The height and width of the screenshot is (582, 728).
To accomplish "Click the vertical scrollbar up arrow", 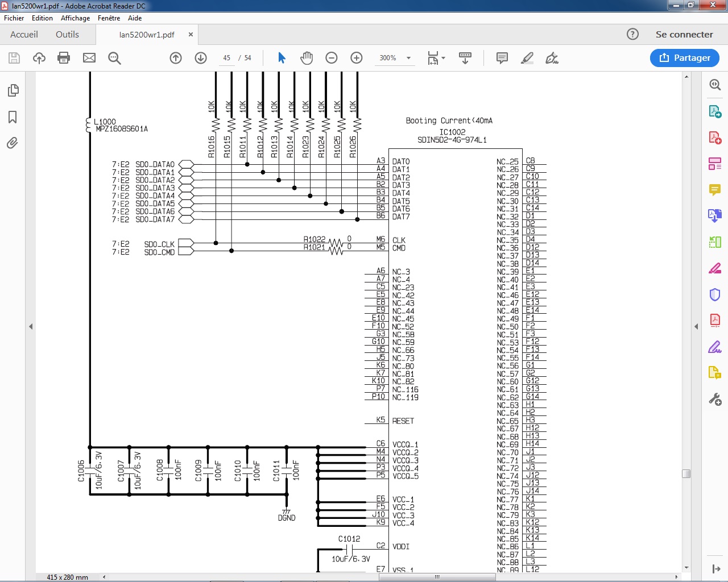I will click(x=686, y=76).
